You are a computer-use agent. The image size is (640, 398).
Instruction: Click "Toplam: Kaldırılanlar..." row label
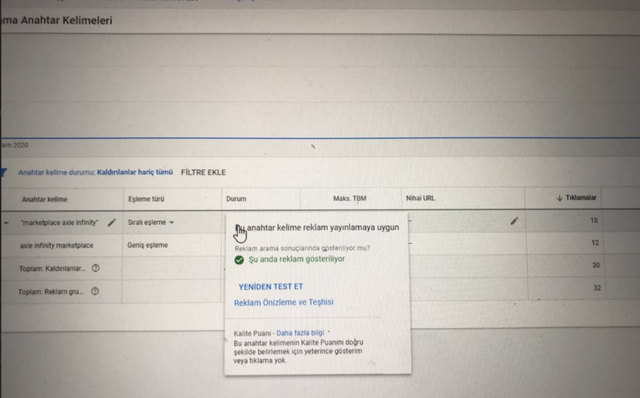[x=52, y=269]
